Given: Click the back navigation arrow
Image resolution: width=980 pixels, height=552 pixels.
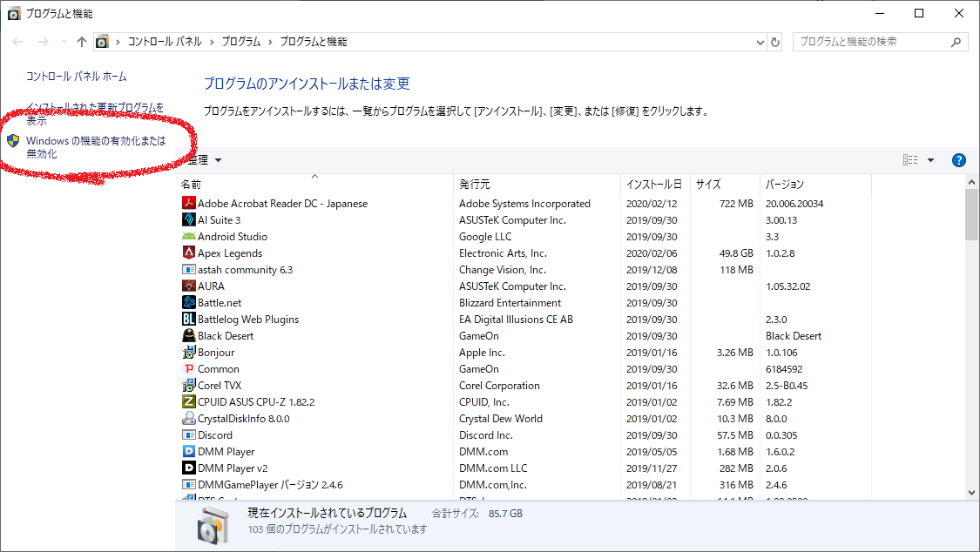Looking at the screenshot, I should [x=17, y=42].
